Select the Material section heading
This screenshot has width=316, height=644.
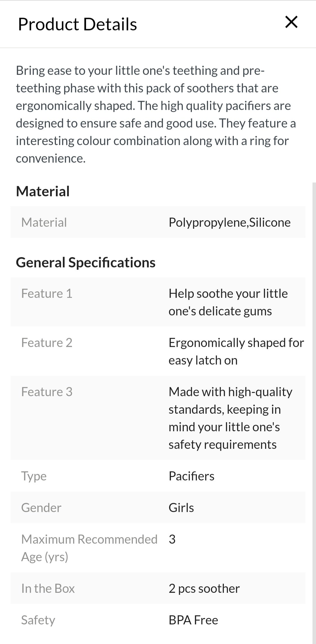[x=43, y=191]
